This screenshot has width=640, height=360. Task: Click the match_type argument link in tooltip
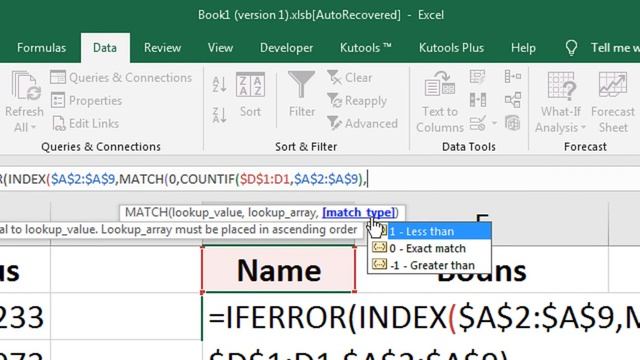[359, 212]
